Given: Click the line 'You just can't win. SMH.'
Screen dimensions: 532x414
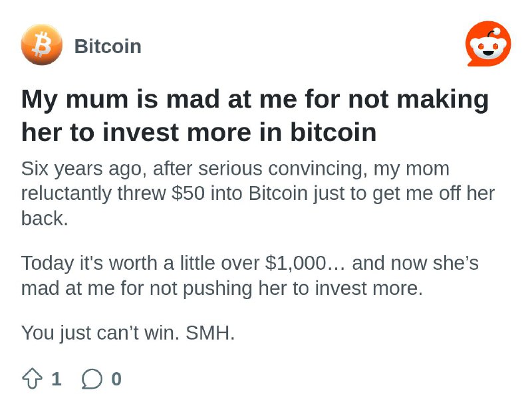Looking at the screenshot, I should pos(128,333).
